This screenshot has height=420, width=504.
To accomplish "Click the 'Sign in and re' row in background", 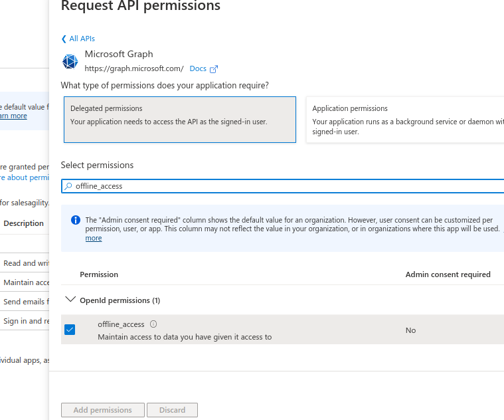I will 25,321.
